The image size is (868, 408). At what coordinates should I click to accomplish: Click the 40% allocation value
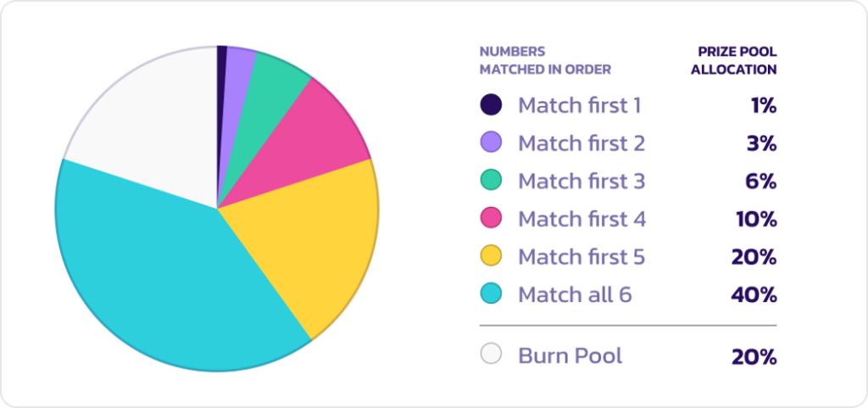(754, 295)
